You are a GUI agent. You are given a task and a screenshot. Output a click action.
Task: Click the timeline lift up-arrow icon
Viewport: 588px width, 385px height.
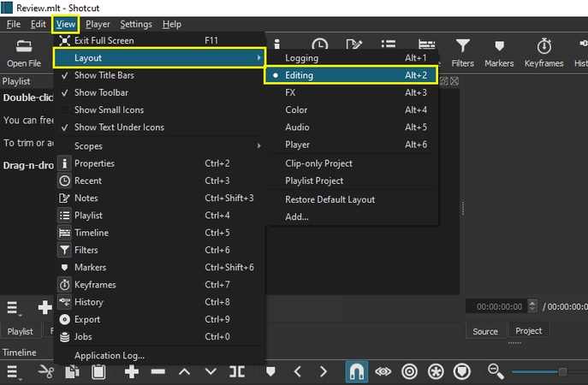[184, 372]
